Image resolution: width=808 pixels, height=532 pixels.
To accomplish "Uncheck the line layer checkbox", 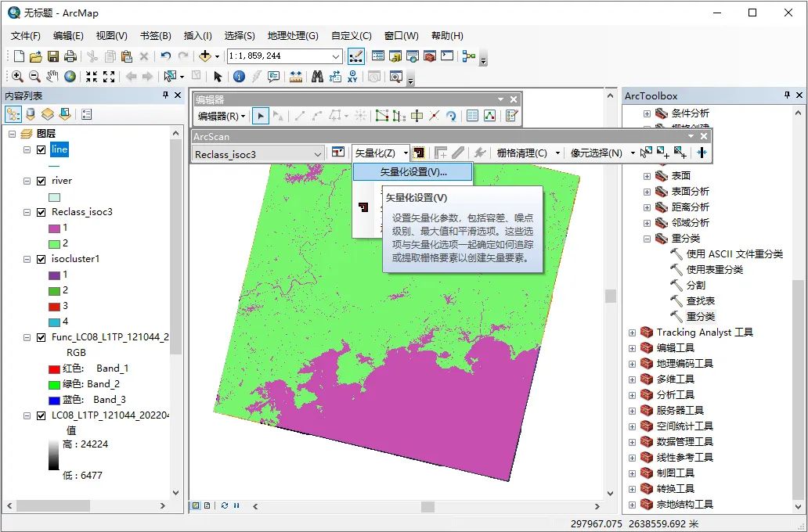I will (41, 150).
